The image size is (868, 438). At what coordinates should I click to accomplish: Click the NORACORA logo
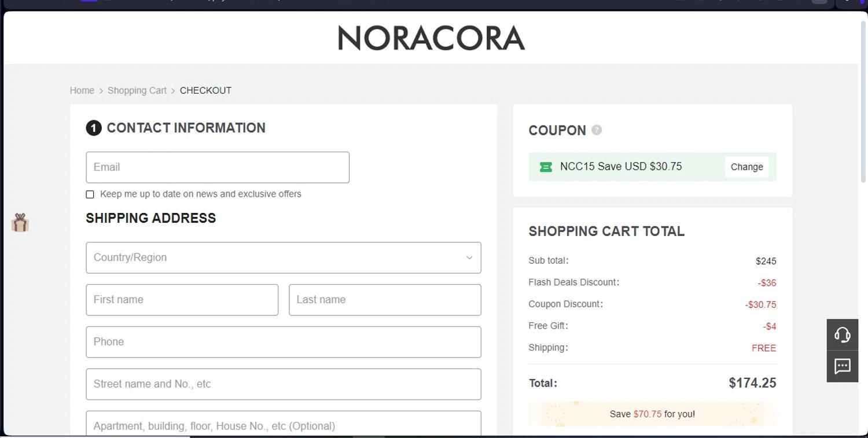point(431,38)
